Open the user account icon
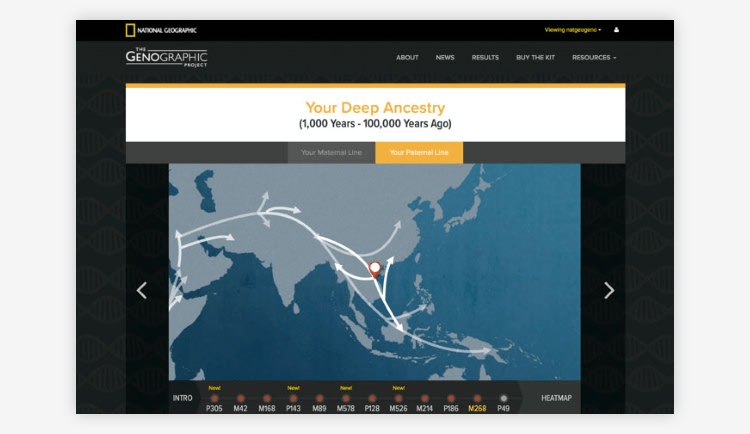 point(616,30)
